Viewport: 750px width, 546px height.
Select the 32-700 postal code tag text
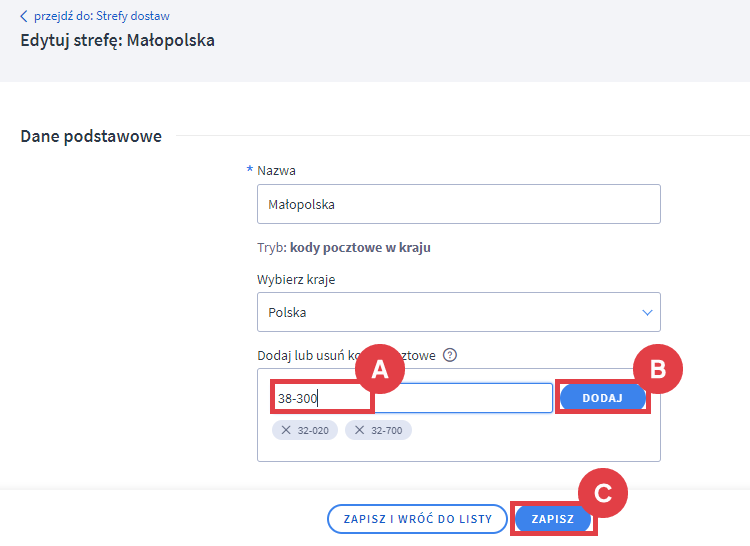coord(387,430)
